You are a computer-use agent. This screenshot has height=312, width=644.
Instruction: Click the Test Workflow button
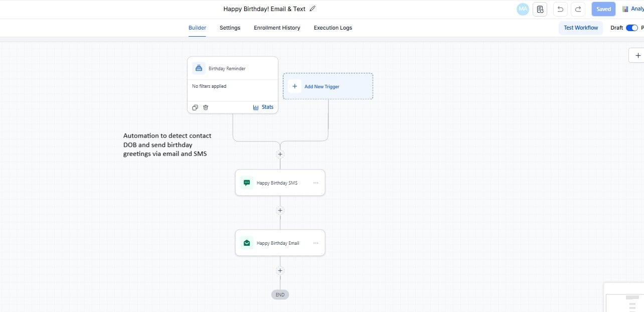coord(580,28)
